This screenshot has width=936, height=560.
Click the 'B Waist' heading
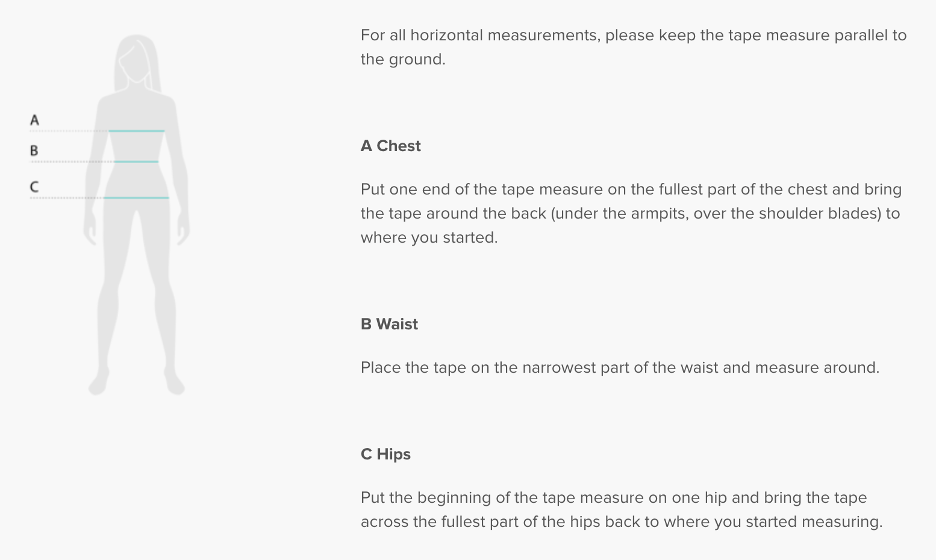(389, 324)
